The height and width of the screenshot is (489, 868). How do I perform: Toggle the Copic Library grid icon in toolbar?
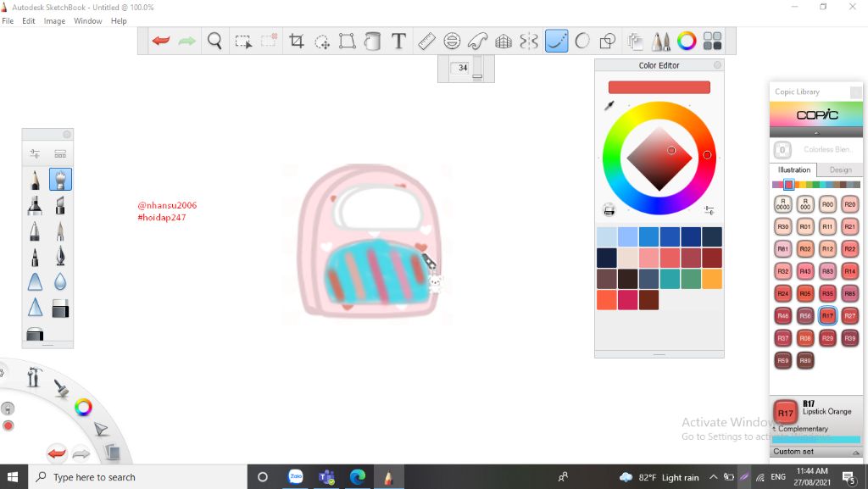click(x=712, y=41)
